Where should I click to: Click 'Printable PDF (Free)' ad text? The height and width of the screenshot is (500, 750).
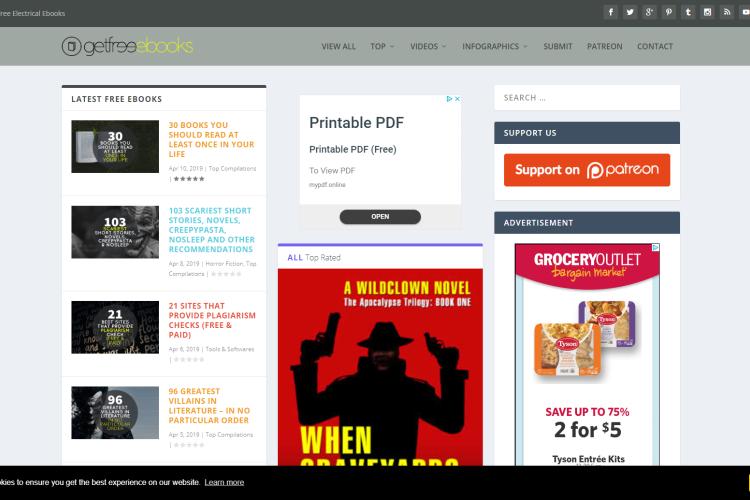[x=353, y=149]
